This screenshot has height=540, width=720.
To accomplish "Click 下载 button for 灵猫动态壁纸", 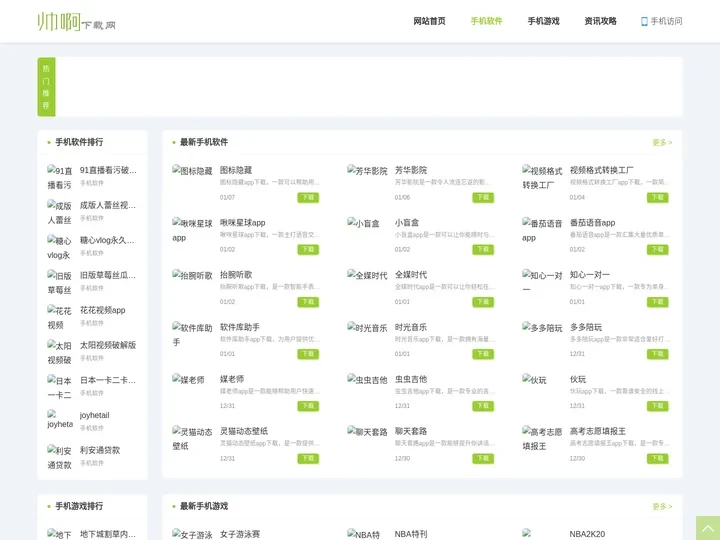I will pyautogui.click(x=308, y=458).
